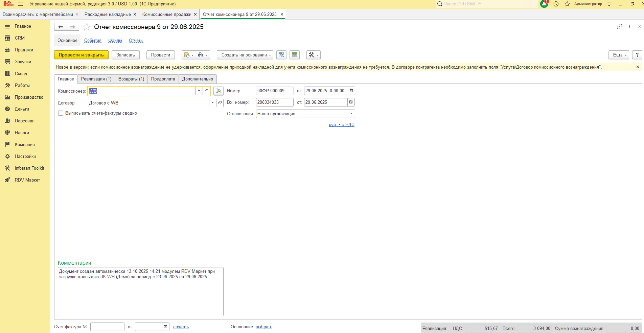Add document to favorites with star icon
This screenshot has width=644, height=333.
pyautogui.click(x=87, y=27)
